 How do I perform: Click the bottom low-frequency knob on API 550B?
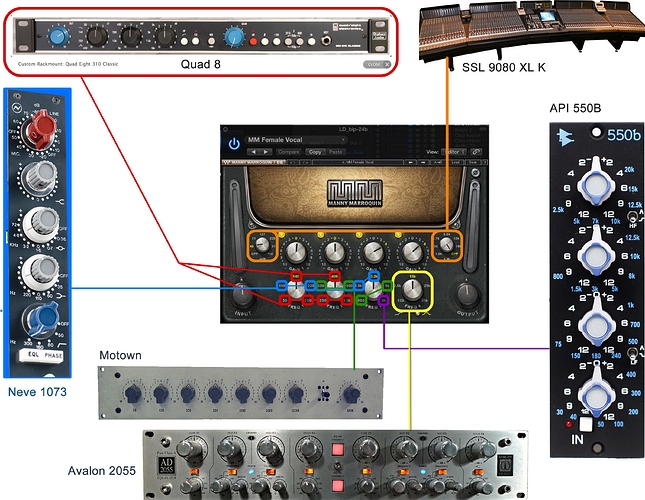tap(594, 395)
